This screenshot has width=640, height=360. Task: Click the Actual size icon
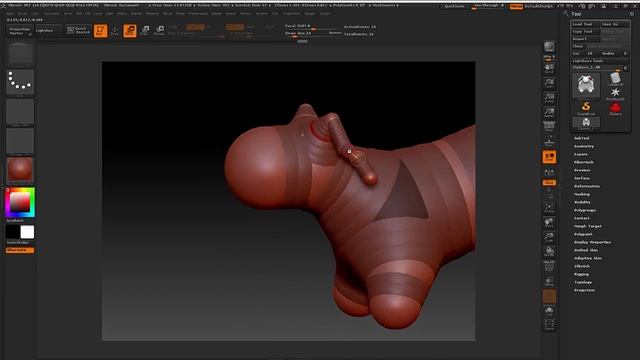(549, 98)
